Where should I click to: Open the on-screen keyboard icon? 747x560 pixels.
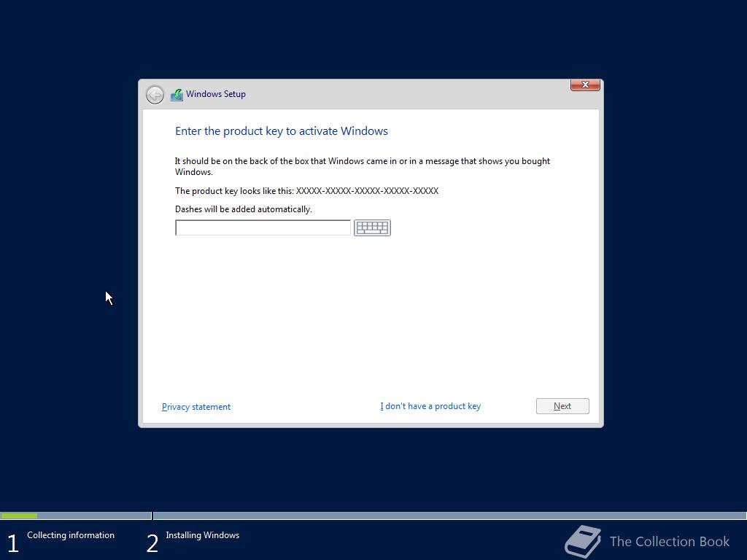372,227
